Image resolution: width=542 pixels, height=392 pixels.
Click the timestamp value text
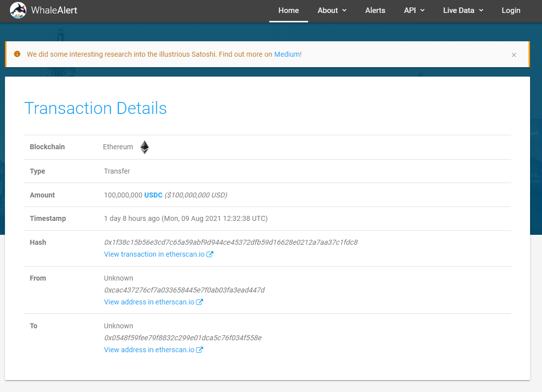click(x=186, y=218)
